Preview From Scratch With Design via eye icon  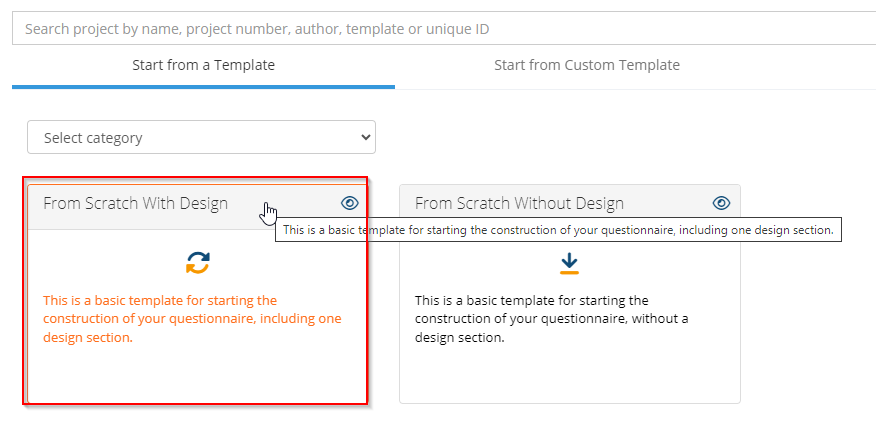(x=349, y=203)
